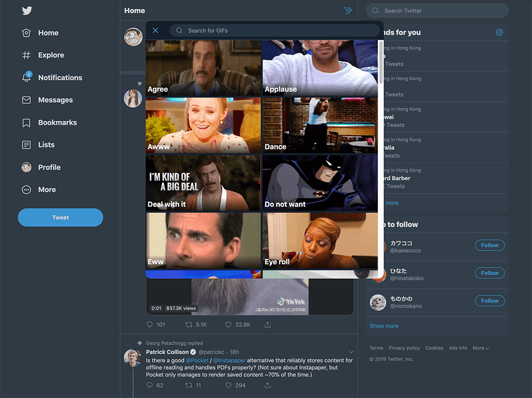The height and width of the screenshot is (398, 532).
Task: Click the search magnifier icon in Twitter search
Action: [375, 11]
